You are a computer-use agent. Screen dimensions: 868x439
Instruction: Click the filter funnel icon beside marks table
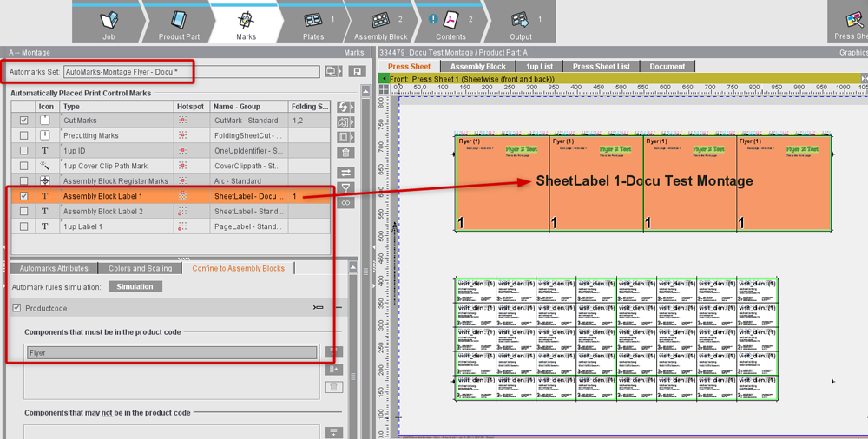[x=345, y=187]
